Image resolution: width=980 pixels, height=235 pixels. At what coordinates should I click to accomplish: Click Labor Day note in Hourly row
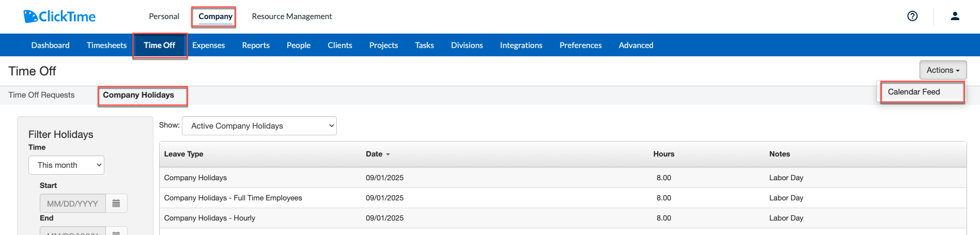(786, 218)
